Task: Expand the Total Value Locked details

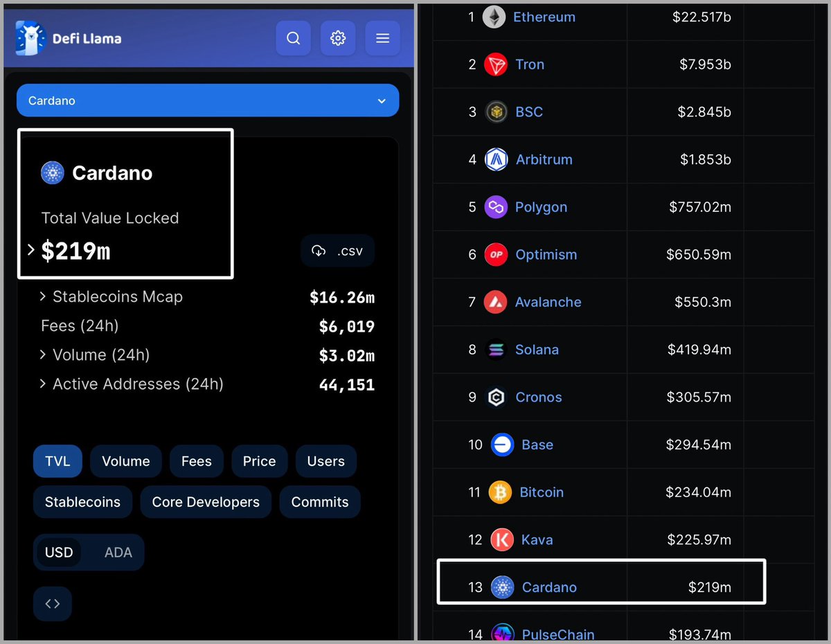Action: [30, 251]
